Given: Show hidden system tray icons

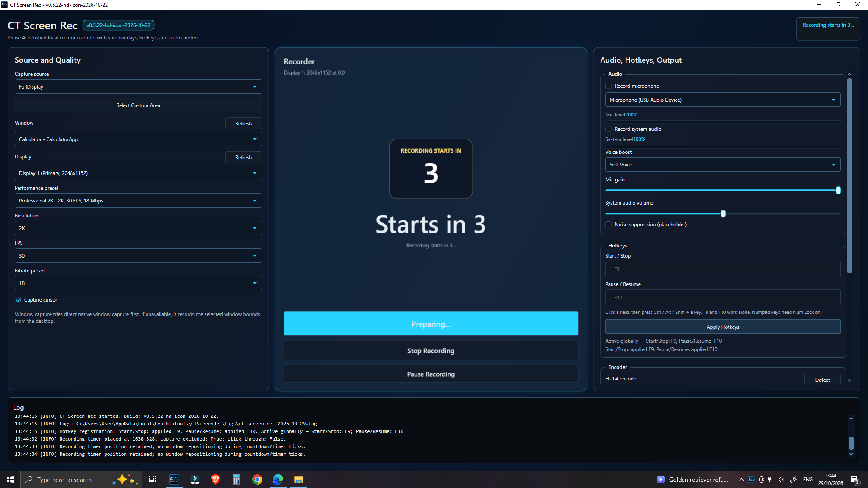Looking at the screenshot, I should click(x=741, y=480).
